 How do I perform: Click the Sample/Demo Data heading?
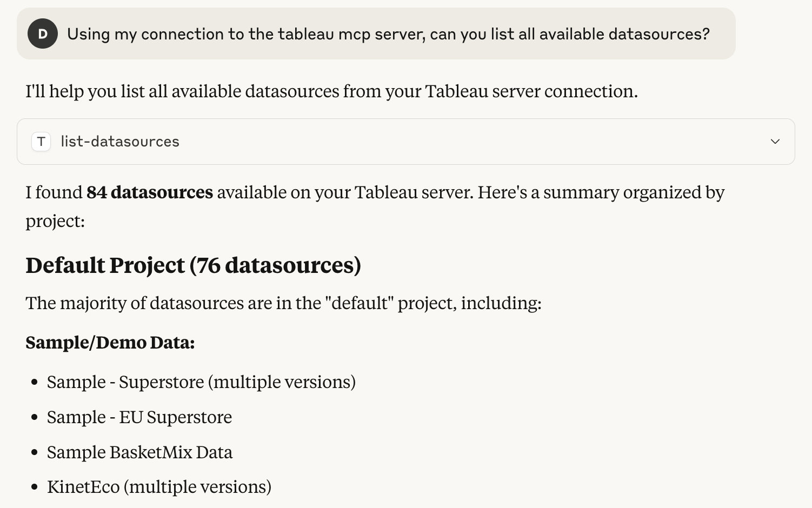point(110,342)
